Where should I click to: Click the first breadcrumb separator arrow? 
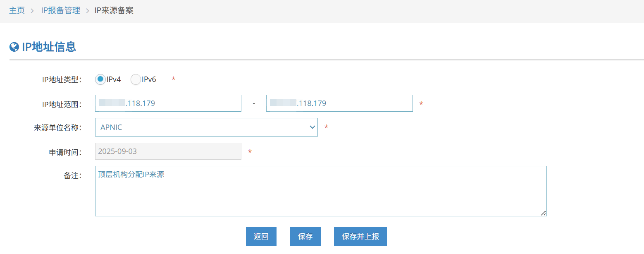pos(33,11)
